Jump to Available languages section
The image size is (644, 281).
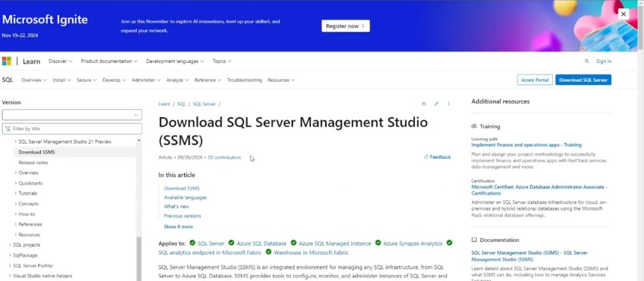pos(185,198)
